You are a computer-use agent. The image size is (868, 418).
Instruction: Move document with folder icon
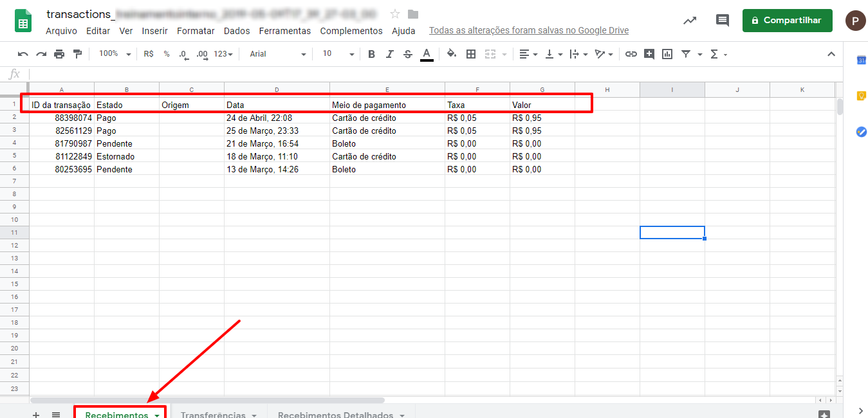(x=413, y=14)
